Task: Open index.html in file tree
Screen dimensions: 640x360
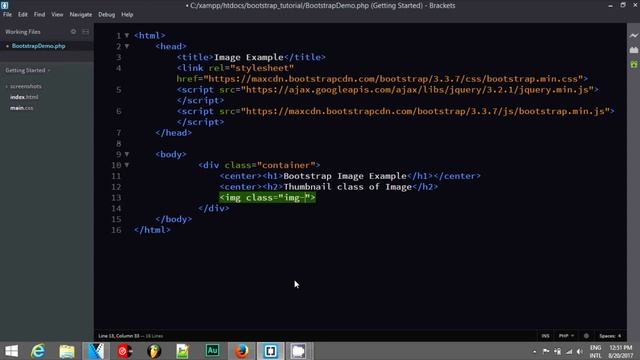Action: pyautogui.click(x=24, y=97)
